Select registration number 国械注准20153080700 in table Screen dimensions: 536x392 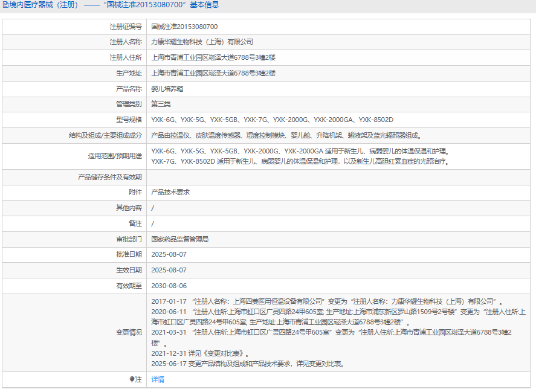coord(184,27)
